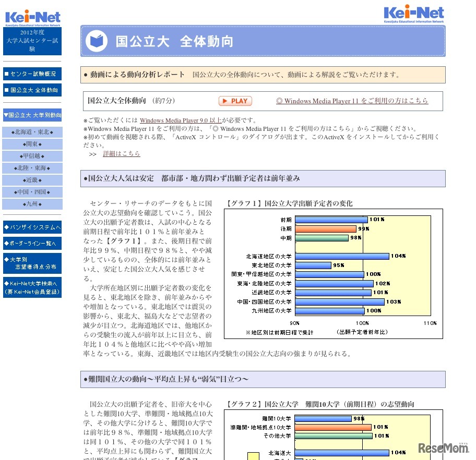Click the センター試験概況 sidebar button
Screen dimensions: 476x460
point(32,74)
